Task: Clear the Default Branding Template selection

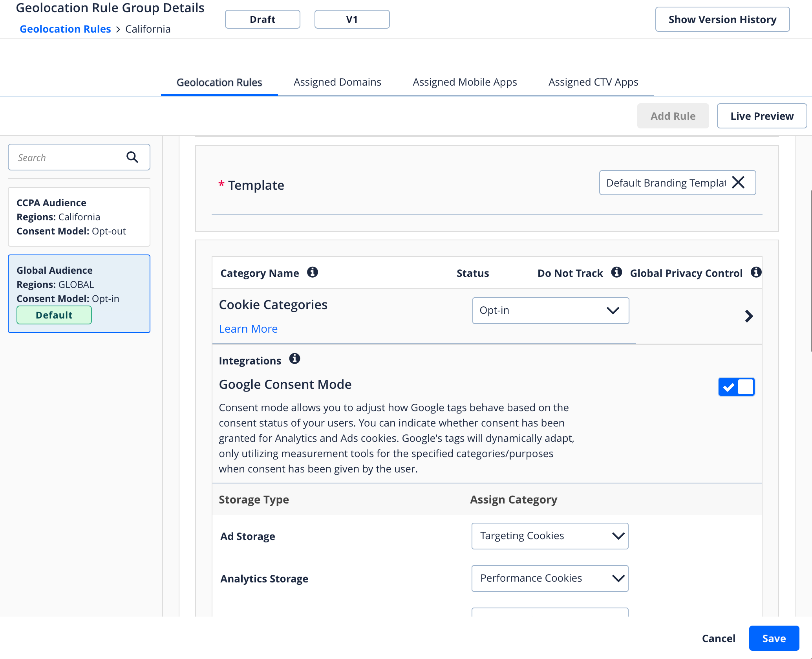Action: (738, 183)
